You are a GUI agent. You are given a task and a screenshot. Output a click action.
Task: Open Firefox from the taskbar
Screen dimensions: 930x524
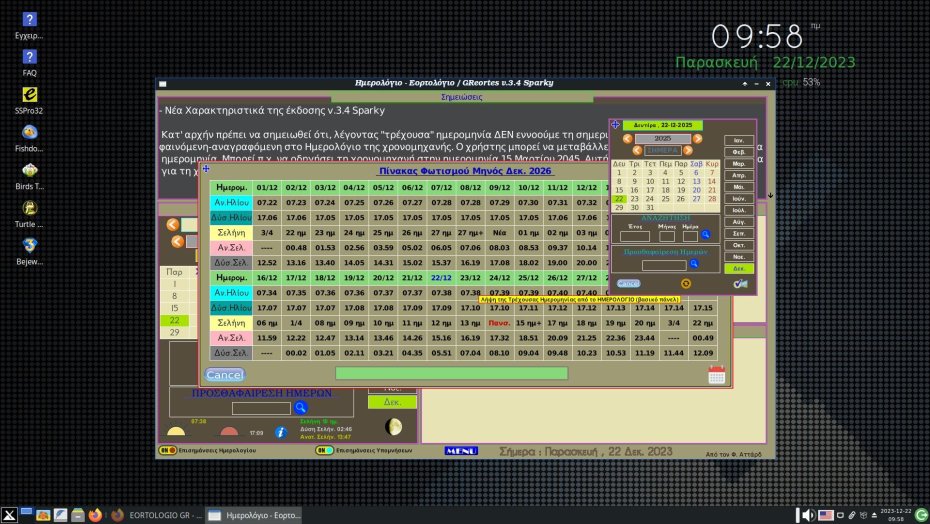click(95, 515)
